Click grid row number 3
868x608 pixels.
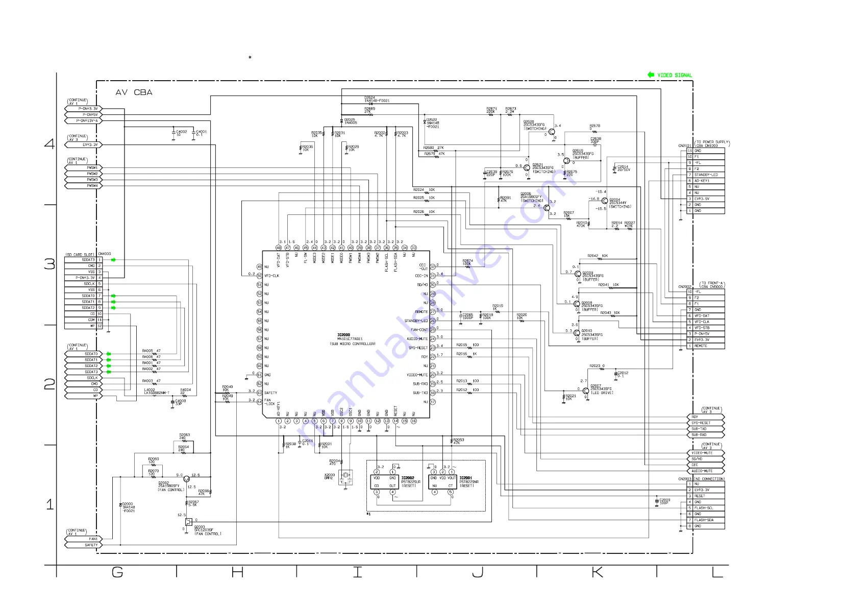pos(49,264)
